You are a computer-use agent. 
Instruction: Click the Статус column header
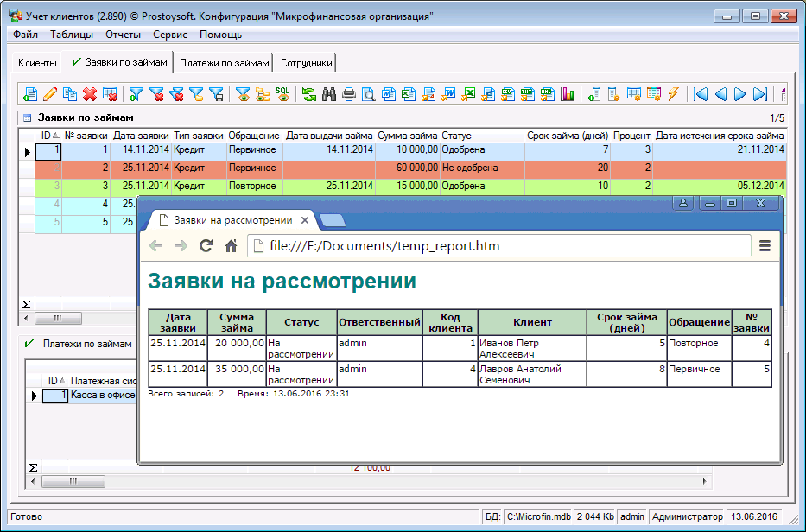(x=482, y=136)
